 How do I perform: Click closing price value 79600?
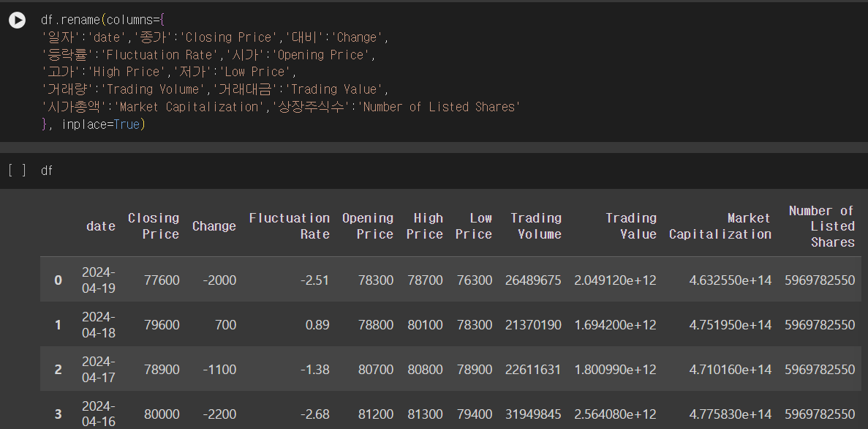(x=162, y=325)
